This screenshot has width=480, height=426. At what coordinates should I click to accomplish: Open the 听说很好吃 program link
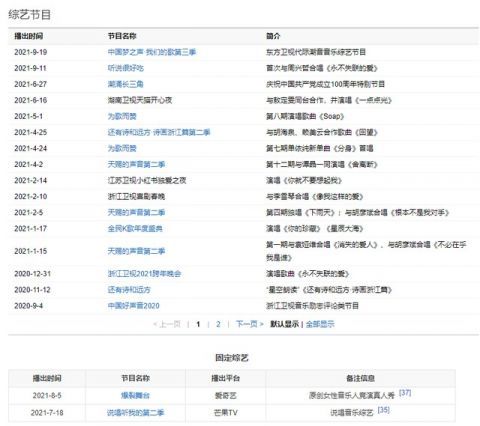[126, 68]
